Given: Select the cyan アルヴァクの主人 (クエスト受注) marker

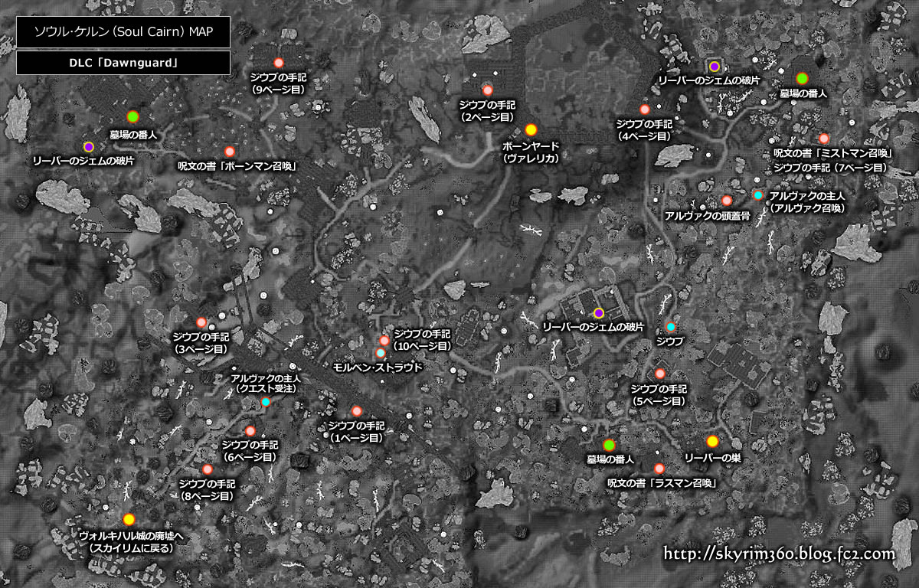Looking at the screenshot, I should pos(266,402).
